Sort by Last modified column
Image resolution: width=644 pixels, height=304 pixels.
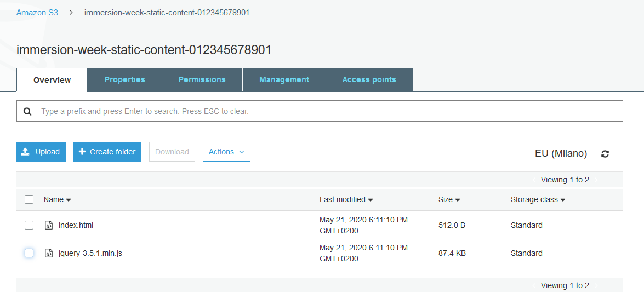346,200
